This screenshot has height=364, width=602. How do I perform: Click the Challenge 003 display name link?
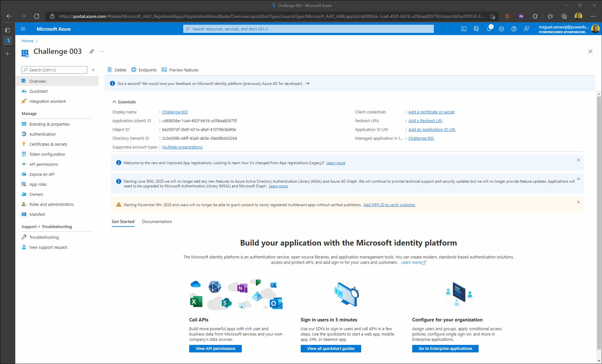(175, 112)
